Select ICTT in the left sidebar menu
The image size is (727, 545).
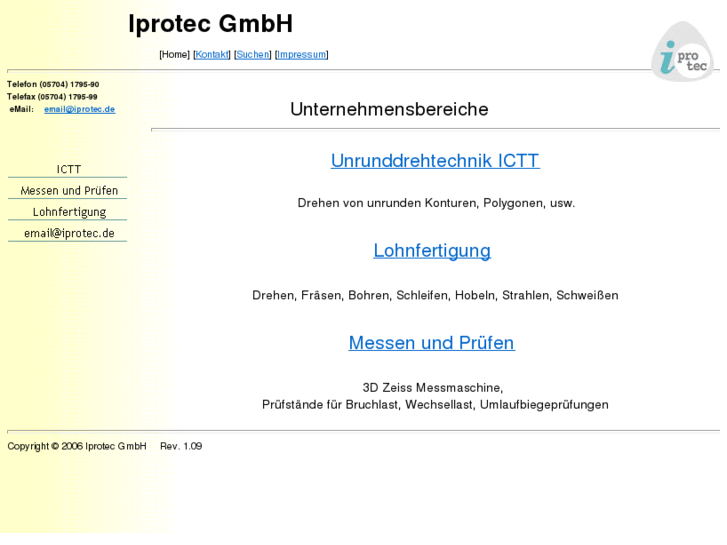[68, 169]
